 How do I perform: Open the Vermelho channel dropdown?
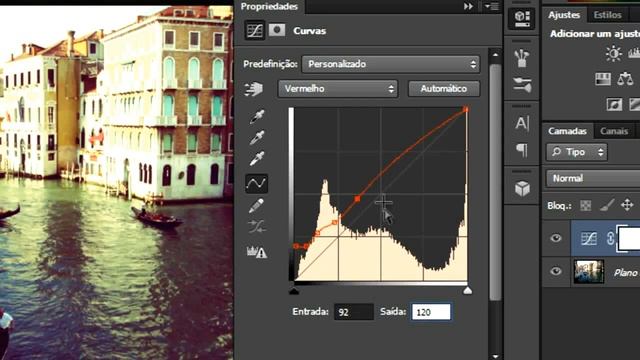338,89
